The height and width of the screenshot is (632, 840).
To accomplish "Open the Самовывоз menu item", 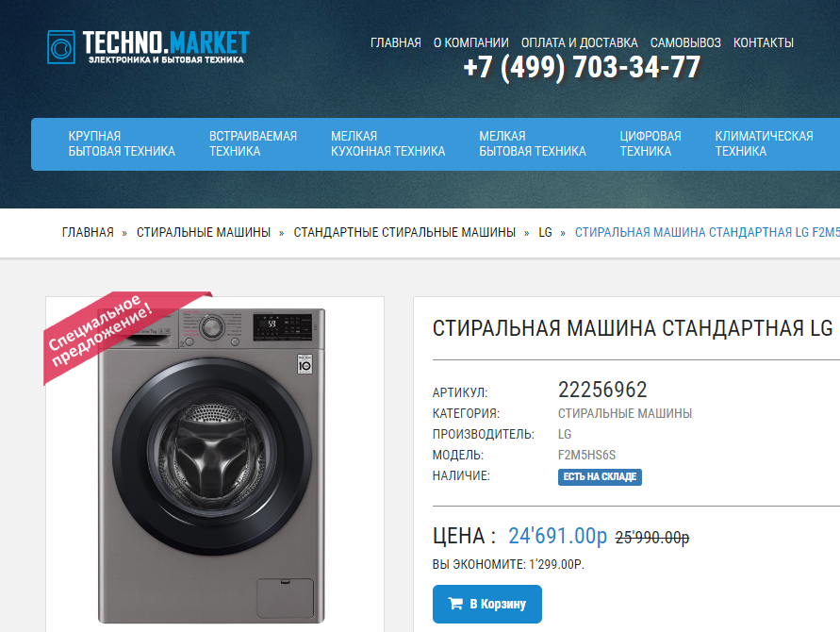I will pyautogui.click(x=685, y=42).
